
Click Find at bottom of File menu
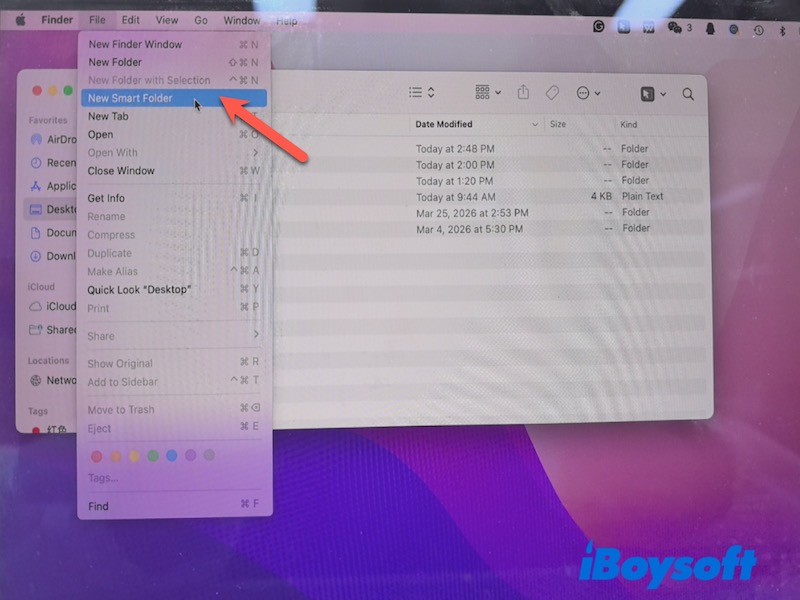tap(98, 506)
